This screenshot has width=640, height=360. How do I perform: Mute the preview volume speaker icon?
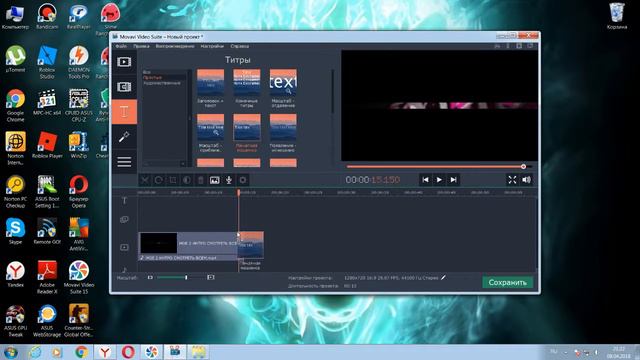[x=527, y=180]
